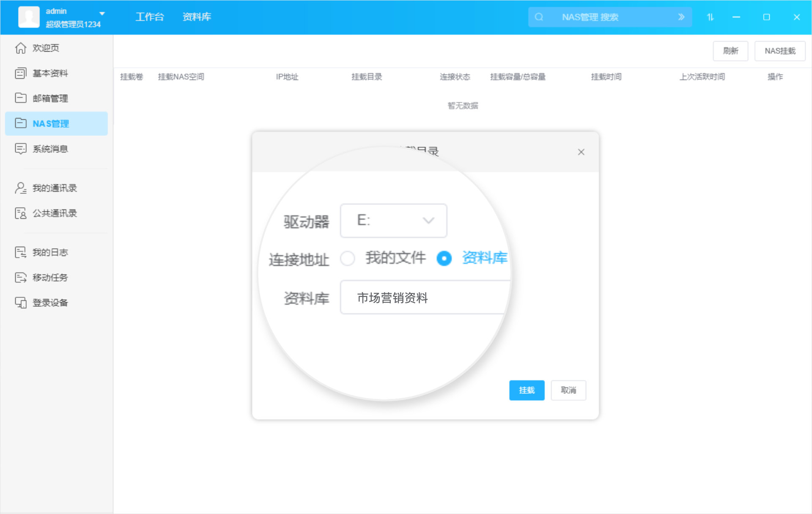Image resolution: width=812 pixels, height=514 pixels.
Task: Open 系统消息 system messages
Action: point(21,148)
